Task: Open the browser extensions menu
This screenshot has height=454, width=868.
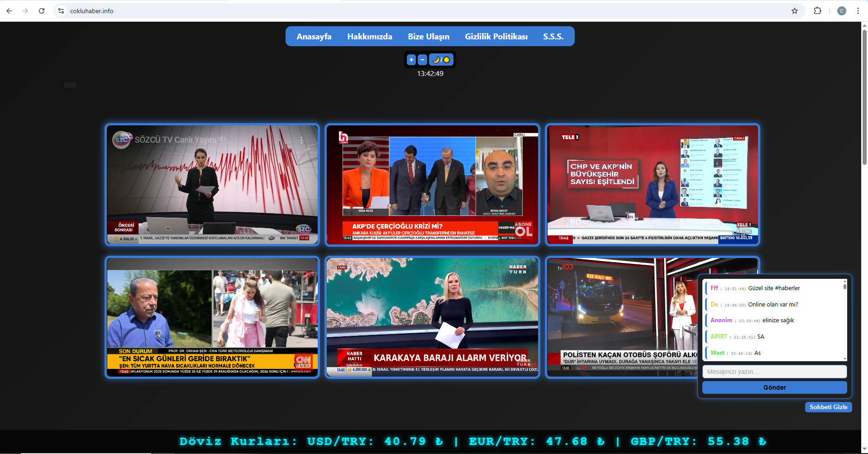Action: pos(817,11)
